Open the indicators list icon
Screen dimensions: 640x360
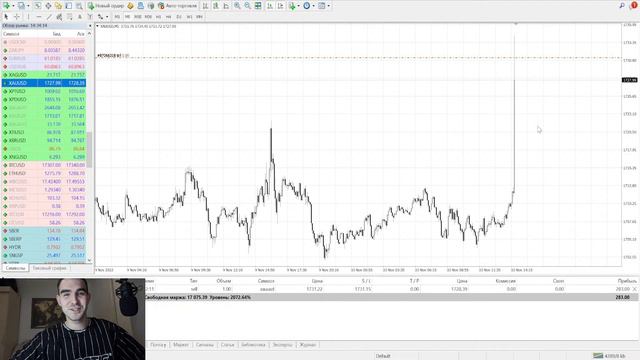point(292,6)
